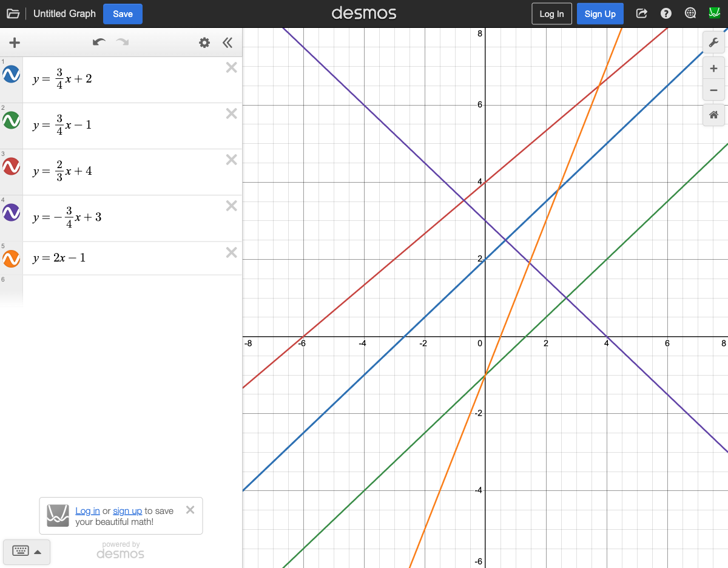Zoom in on the graph
This screenshot has width=728, height=568.
click(713, 69)
